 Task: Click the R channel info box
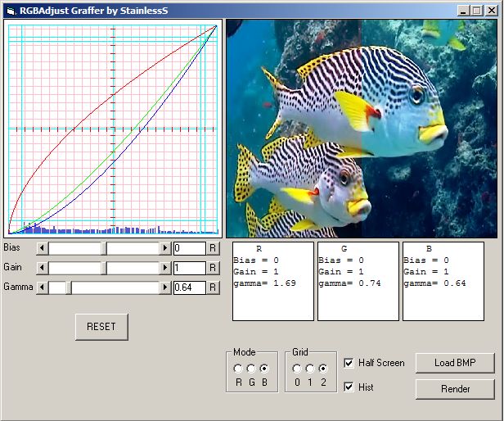(x=273, y=281)
